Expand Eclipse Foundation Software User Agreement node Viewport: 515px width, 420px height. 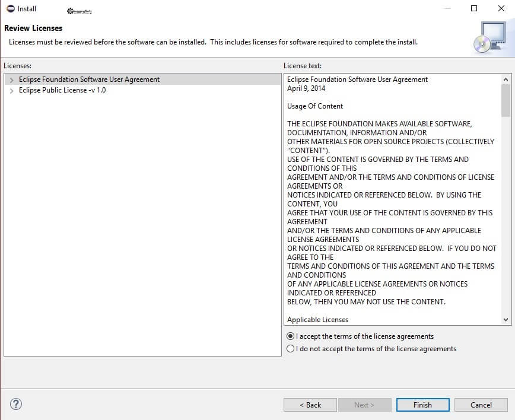click(x=11, y=79)
